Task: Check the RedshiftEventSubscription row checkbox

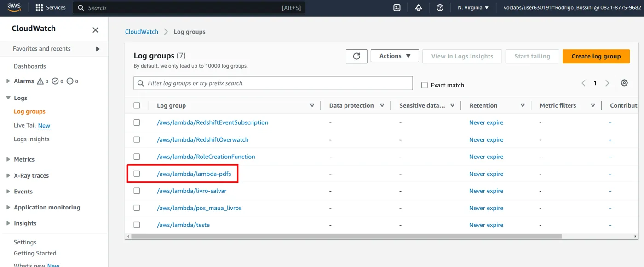Action: coord(137,122)
